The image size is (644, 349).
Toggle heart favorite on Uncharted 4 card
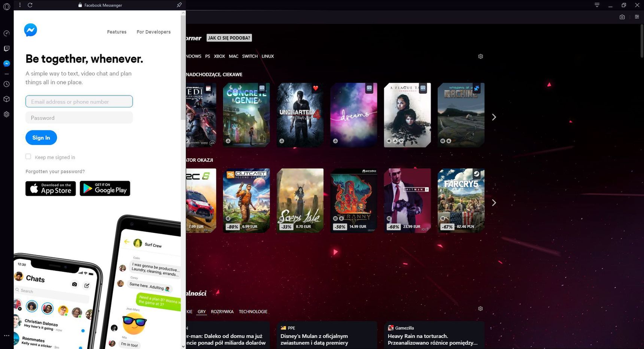(x=316, y=88)
